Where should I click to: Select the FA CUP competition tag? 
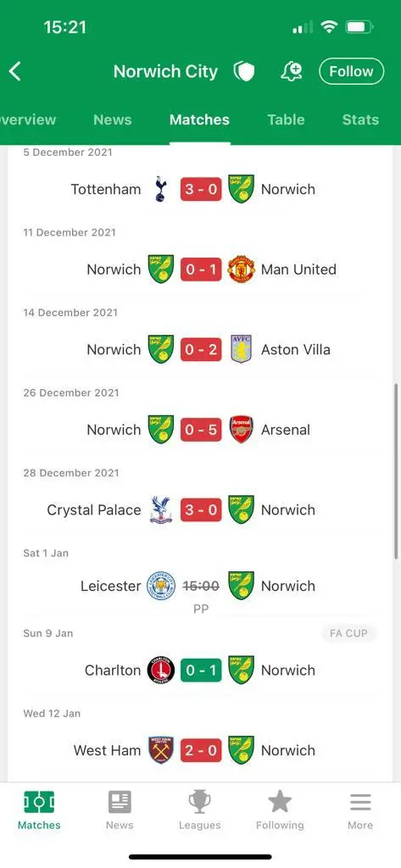click(x=348, y=633)
